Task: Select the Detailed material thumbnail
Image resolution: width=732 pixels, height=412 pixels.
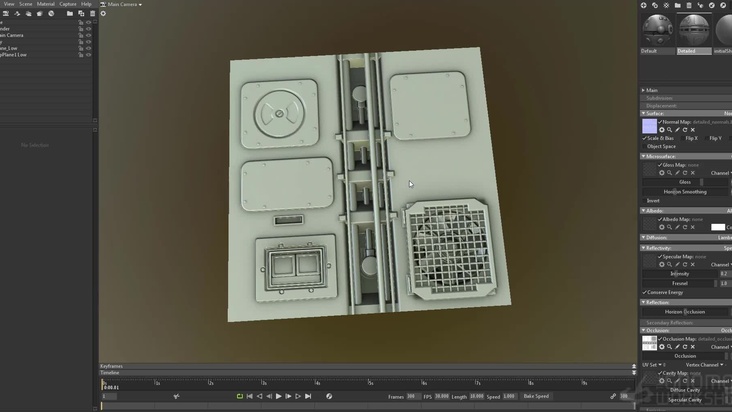Action: point(694,30)
